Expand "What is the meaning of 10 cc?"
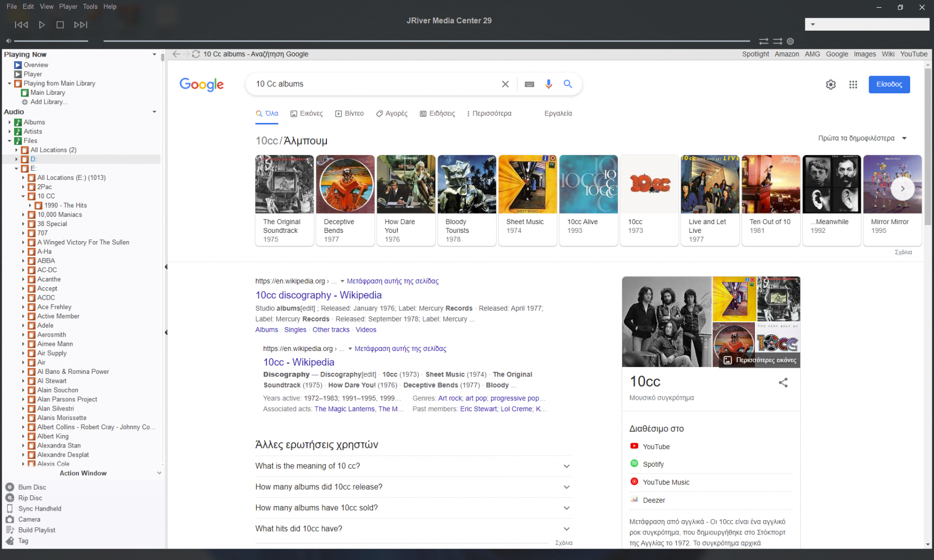 coord(413,466)
